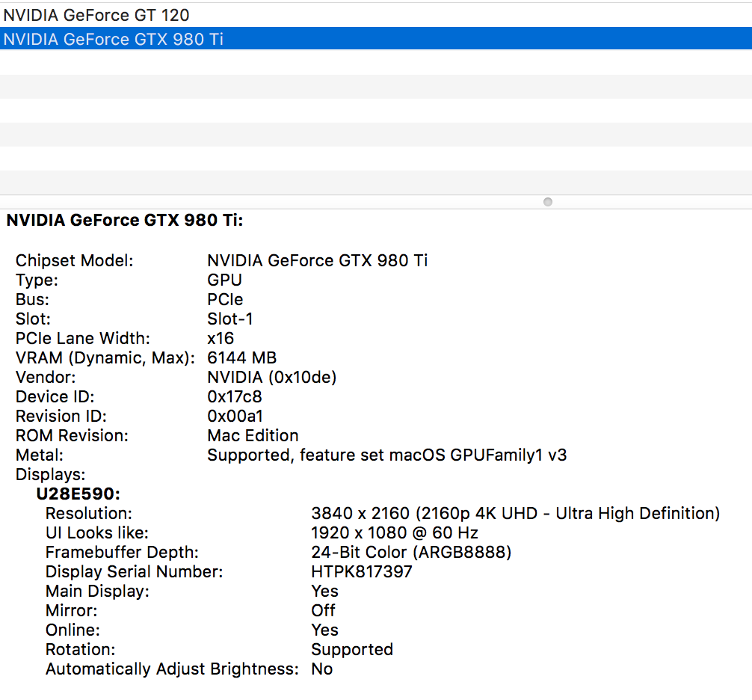Click the Displays: label
The width and height of the screenshot is (752, 700).
50,474
